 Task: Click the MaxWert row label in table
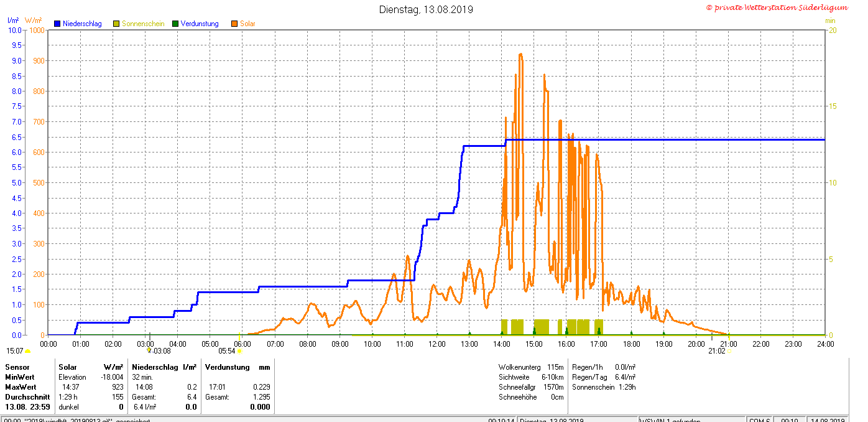[21, 387]
